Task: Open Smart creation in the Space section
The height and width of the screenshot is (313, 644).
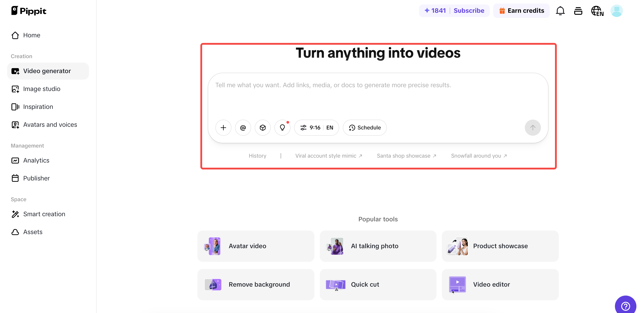Action: [44, 214]
